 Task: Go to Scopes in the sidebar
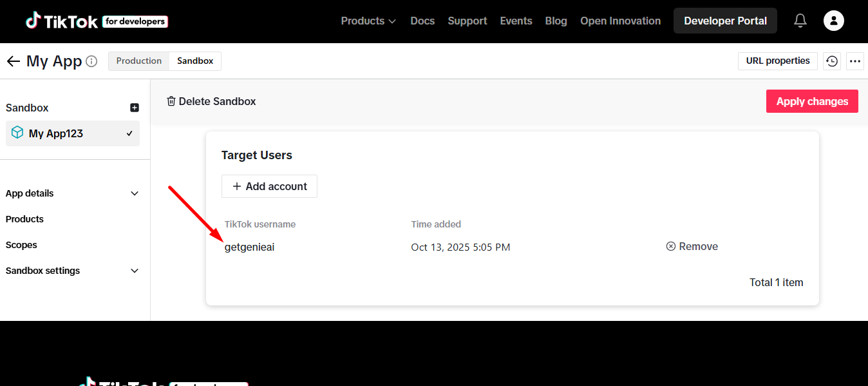[21, 245]
